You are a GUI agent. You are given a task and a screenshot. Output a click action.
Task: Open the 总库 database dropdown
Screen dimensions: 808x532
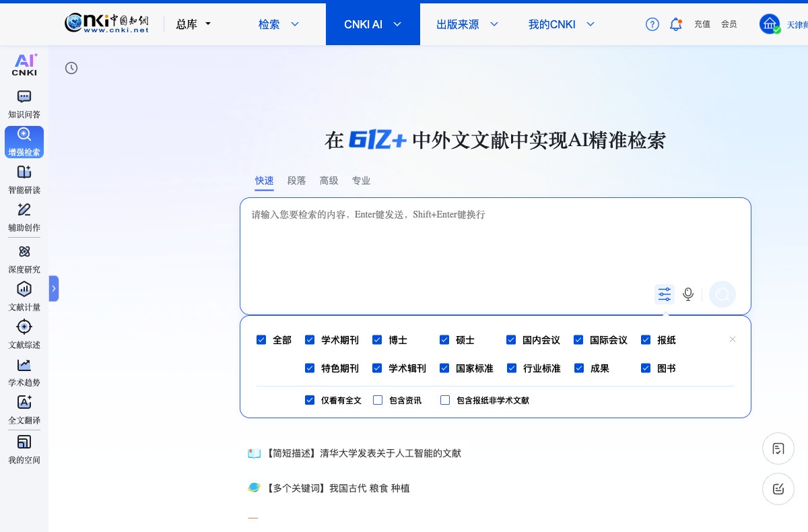193,24
